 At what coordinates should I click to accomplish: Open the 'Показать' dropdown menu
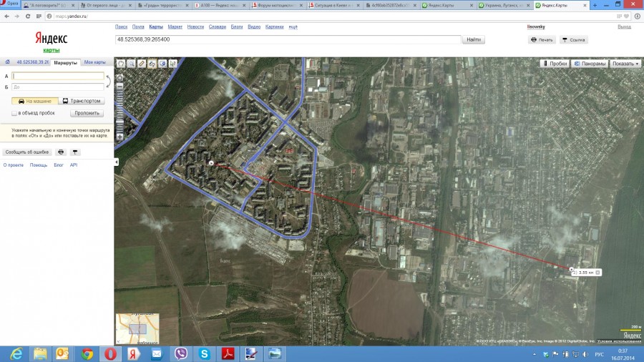(626, 64)
